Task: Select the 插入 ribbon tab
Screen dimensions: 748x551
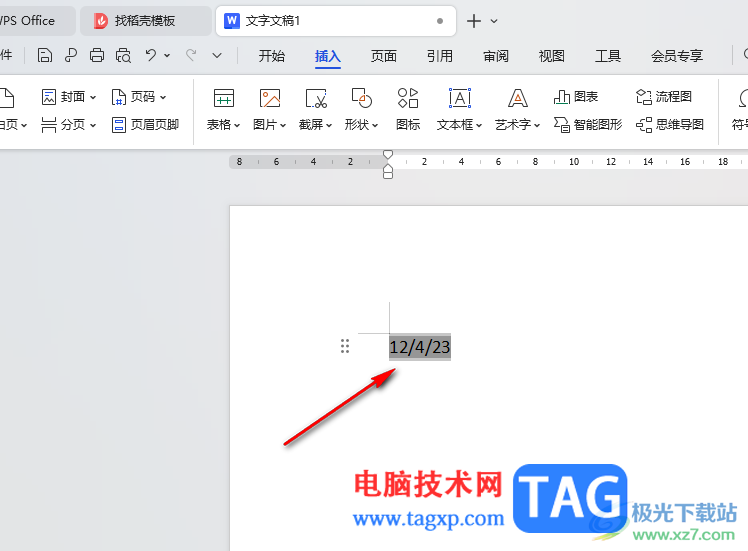Action: point(328,56)
